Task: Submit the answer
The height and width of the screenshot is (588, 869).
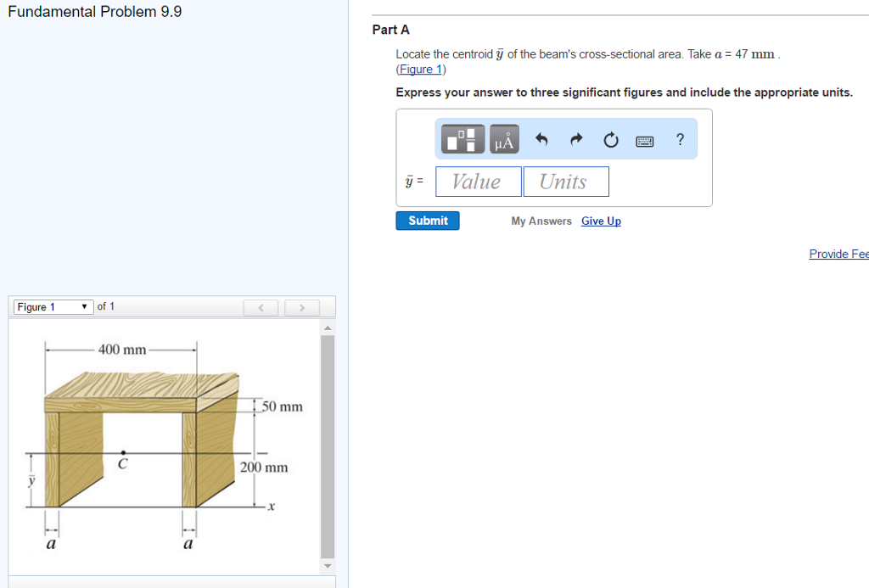Action: pyautogui.click(x=428, y=221)
